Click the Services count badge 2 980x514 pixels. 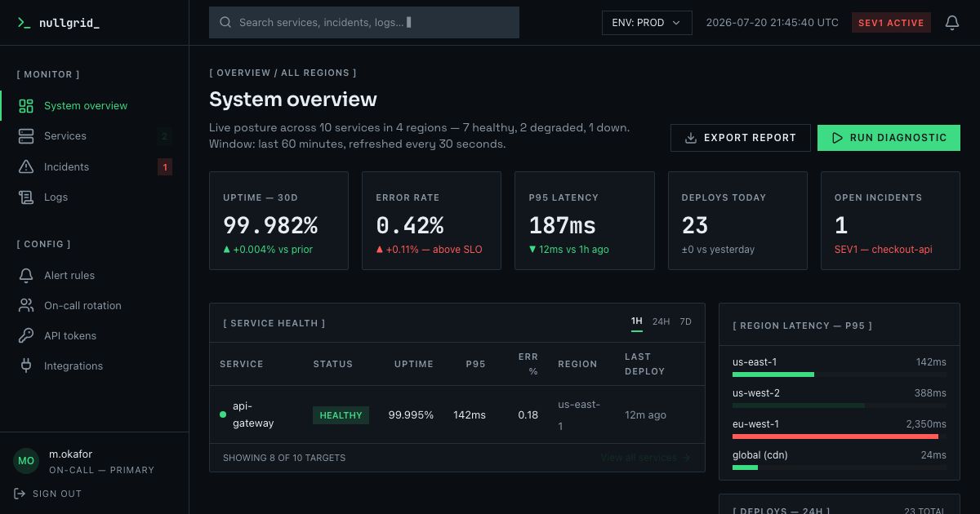[164, 137]
